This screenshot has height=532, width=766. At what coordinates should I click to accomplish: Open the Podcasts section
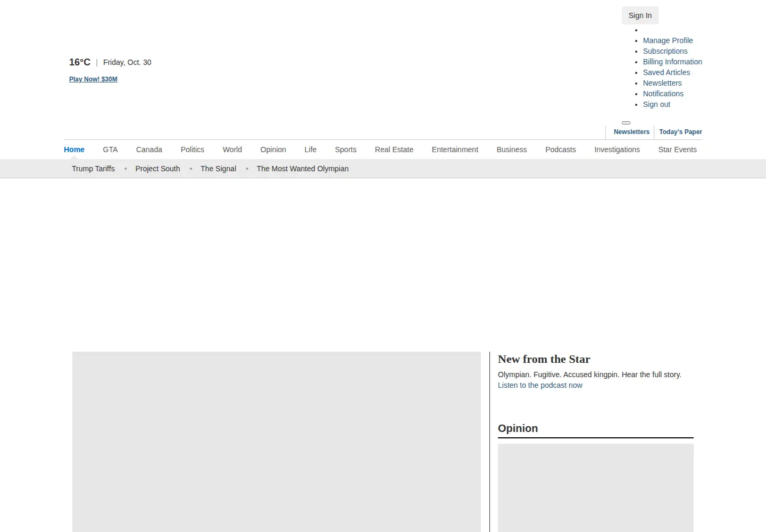[x=560, y=149]
